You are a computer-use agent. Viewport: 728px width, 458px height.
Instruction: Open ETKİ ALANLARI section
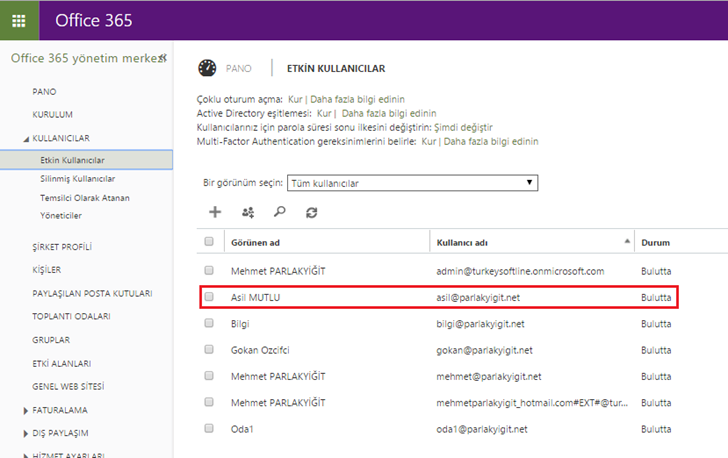click(x=62, y=364)
